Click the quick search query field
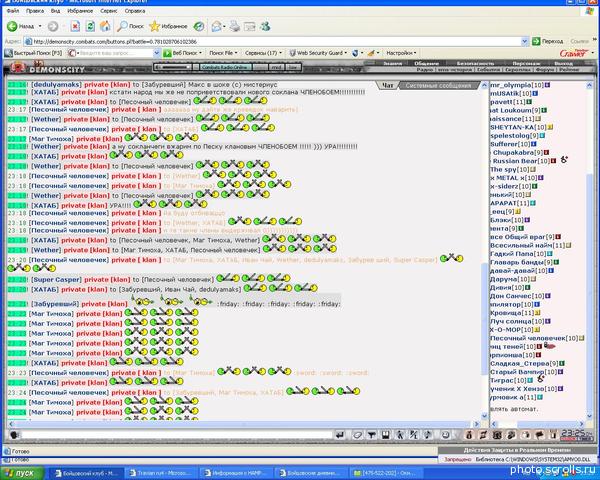The height and width of the screenshot is (480, 600). tap(115, 53)
